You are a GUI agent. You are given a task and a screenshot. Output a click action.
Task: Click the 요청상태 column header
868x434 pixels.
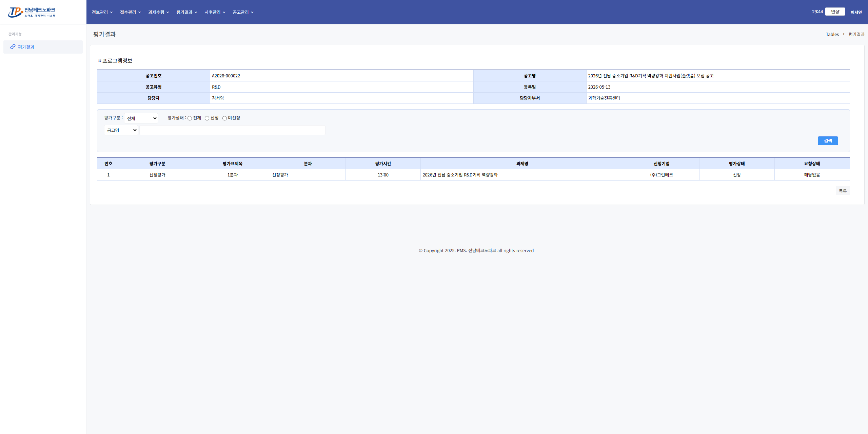pos(812,164)
